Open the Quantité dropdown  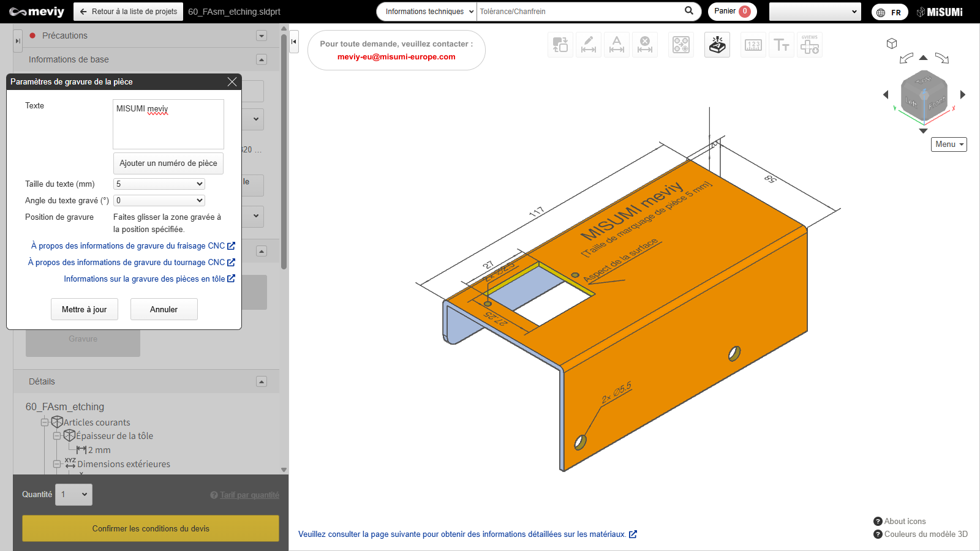click(x=74, y=495)
